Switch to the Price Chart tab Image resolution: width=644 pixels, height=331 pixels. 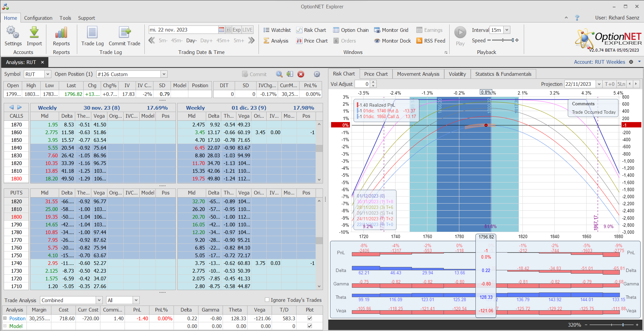click(x=376, y=74)
